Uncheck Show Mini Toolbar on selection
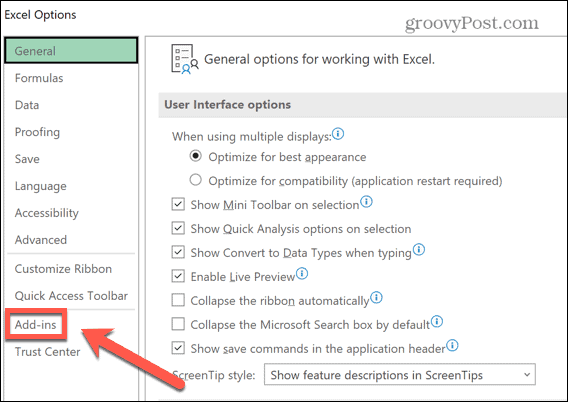Screen dimensions: 568x402 click(x=178, y=204)
